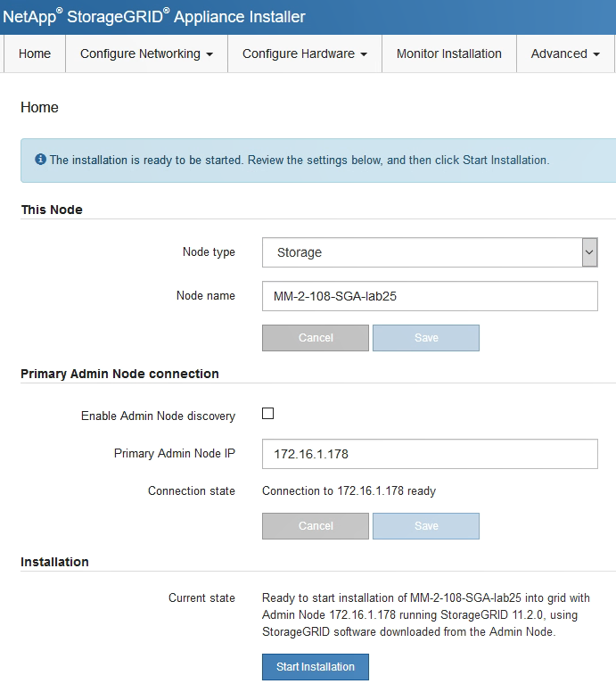Click Save under This Node
This screenshot has height=692, width=616.
[x=426, y=338]
